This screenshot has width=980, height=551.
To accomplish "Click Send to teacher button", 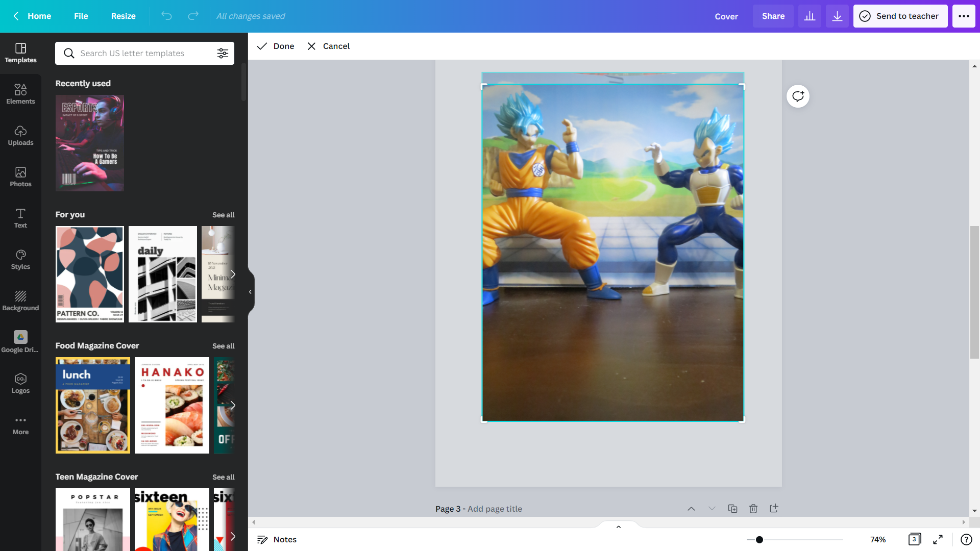I will tap(900, 16).
